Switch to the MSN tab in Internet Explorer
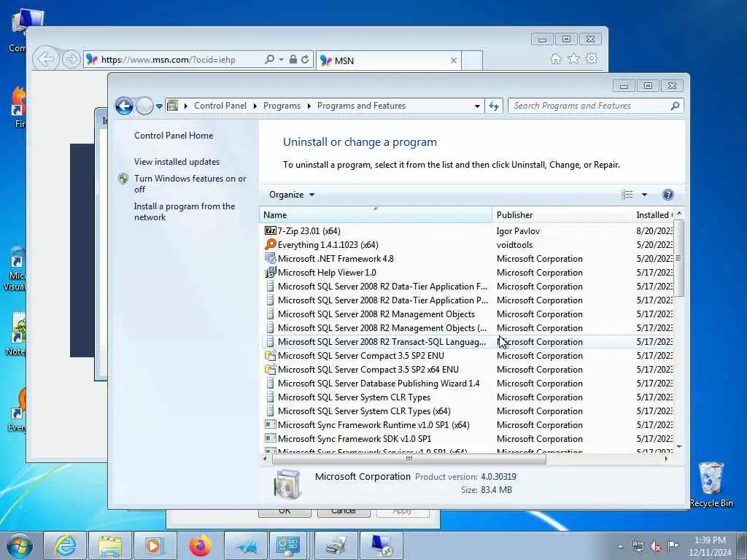 (x=384, y=61)
